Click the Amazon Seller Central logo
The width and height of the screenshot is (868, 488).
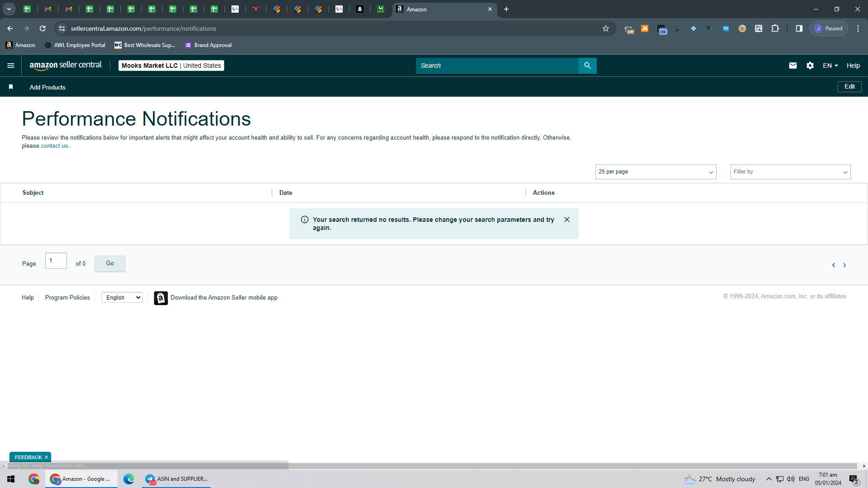(x=66, y=66)
